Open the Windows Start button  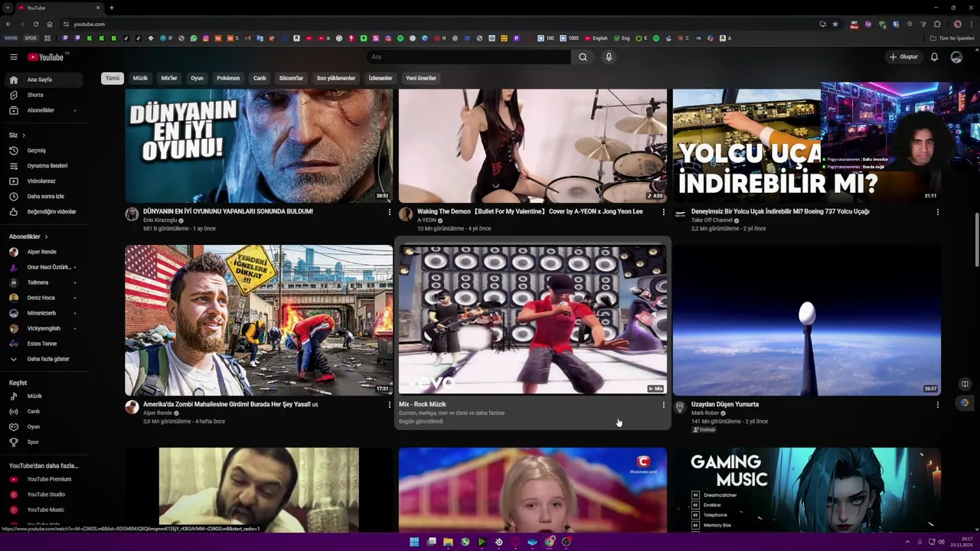point(414,542)
